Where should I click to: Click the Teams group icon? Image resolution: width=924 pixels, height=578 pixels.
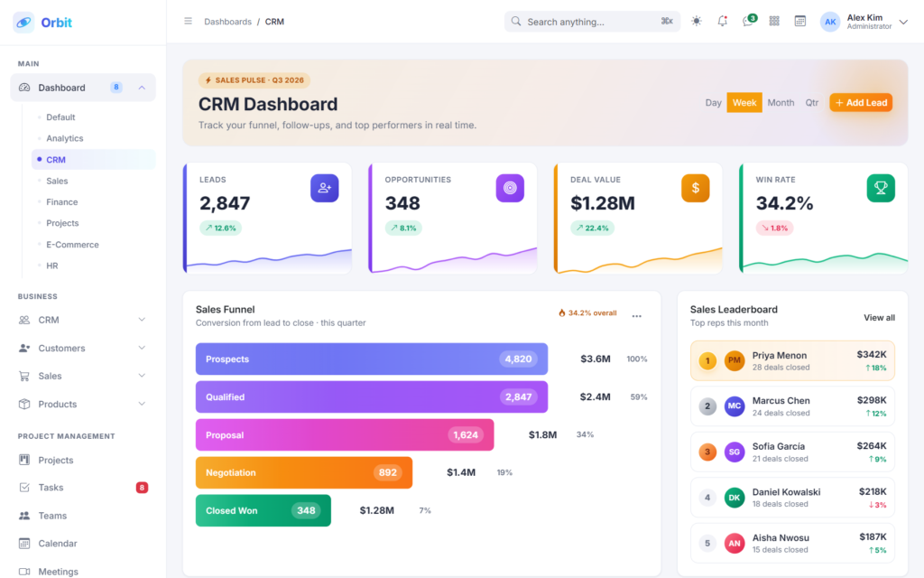click(x=24, y=516)
